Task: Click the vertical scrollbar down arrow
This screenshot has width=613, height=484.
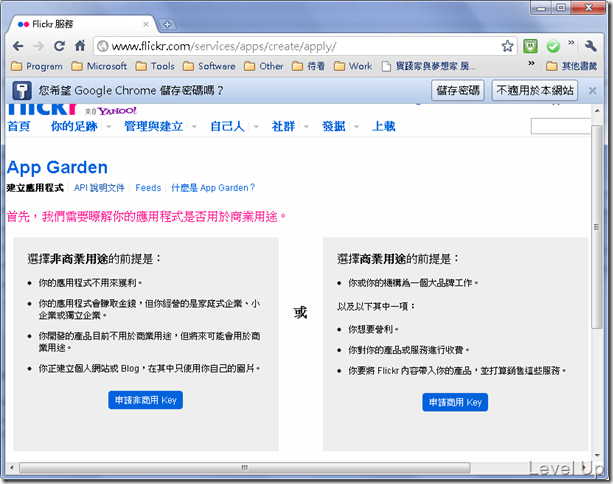Action: tap(597, 455)
